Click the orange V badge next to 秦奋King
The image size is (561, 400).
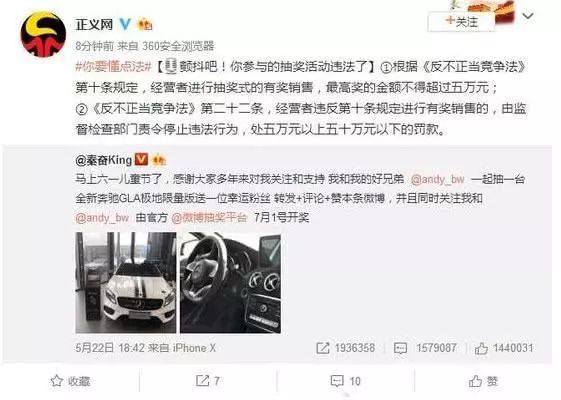[141, 159]
